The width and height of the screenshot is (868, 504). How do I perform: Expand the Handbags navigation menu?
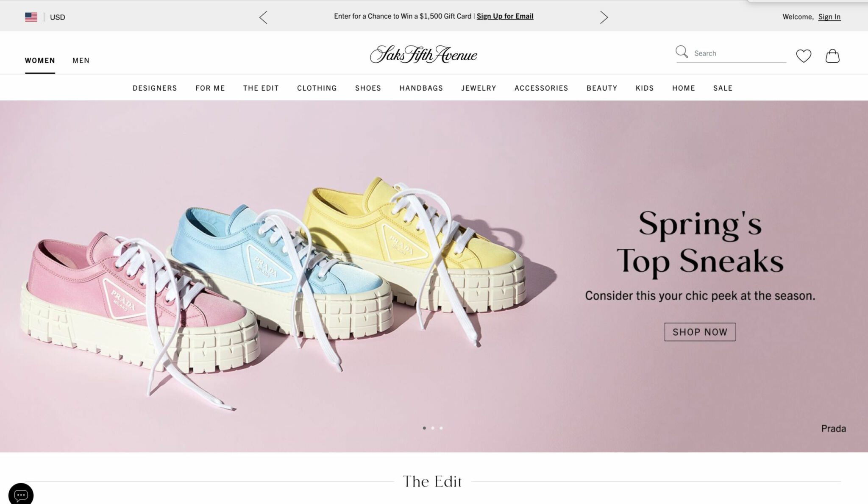tap(421, 88)
